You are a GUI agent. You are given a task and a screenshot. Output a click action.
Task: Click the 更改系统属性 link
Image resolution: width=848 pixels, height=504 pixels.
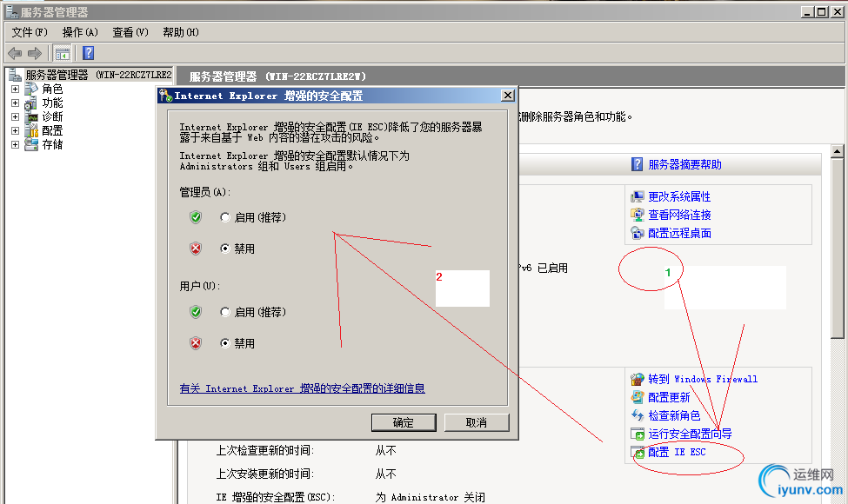coord(679,196)
